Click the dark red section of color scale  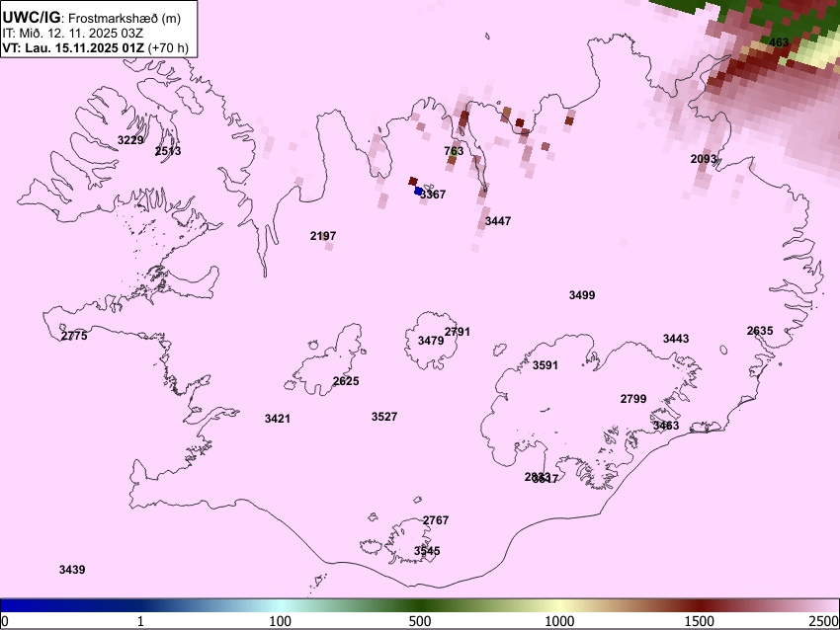(x=700, y=605)
